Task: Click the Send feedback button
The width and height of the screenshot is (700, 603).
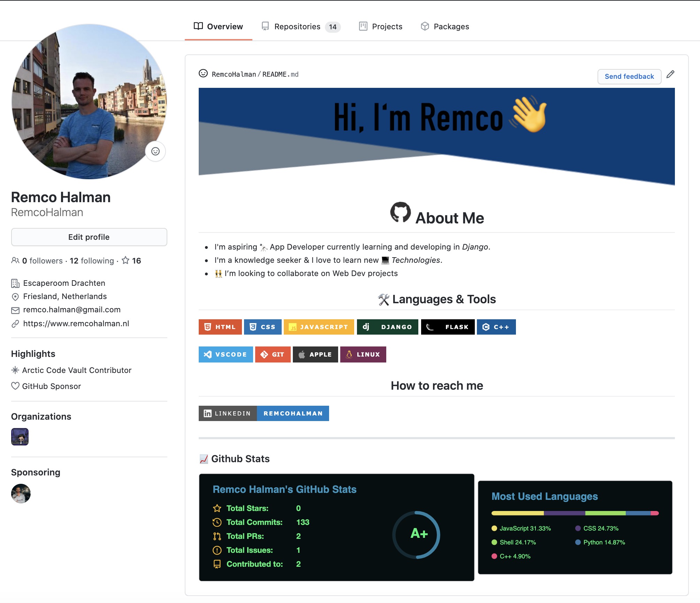Action: click(629, 76)
